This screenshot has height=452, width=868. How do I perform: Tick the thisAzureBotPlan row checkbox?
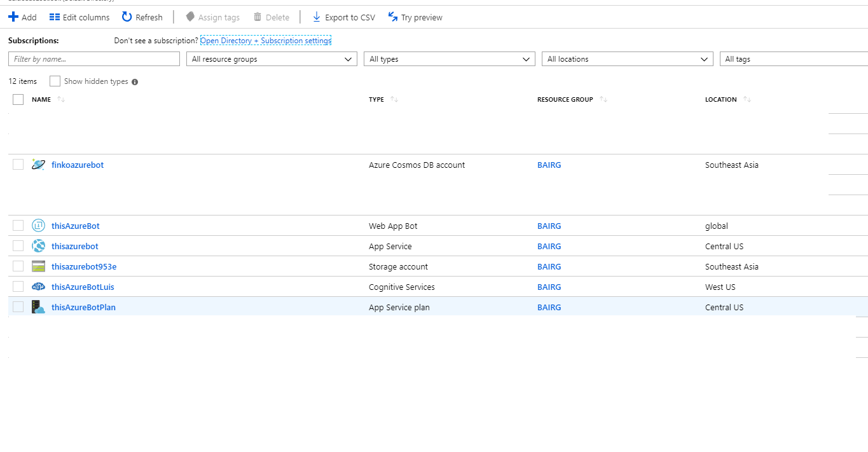point(18,307)
